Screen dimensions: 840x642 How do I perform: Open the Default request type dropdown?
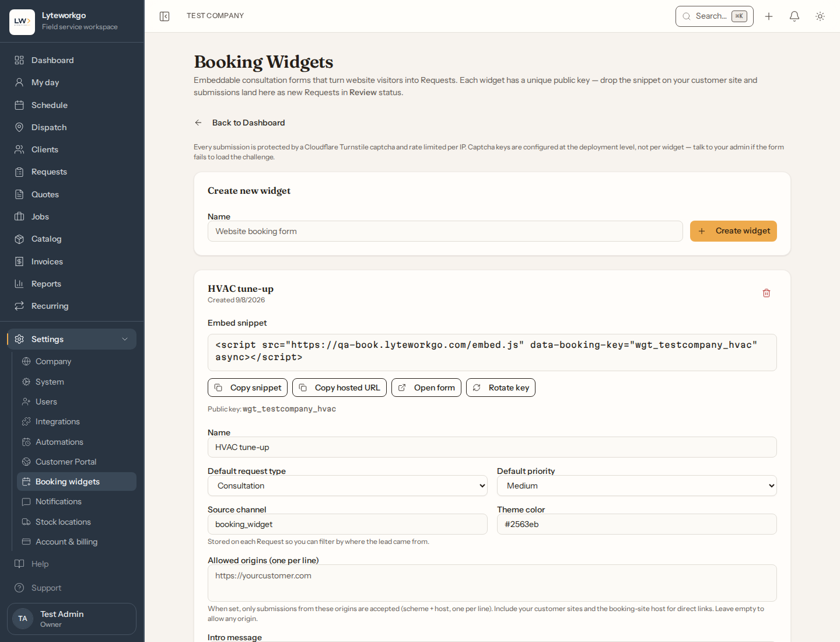(x=348, y=486)
